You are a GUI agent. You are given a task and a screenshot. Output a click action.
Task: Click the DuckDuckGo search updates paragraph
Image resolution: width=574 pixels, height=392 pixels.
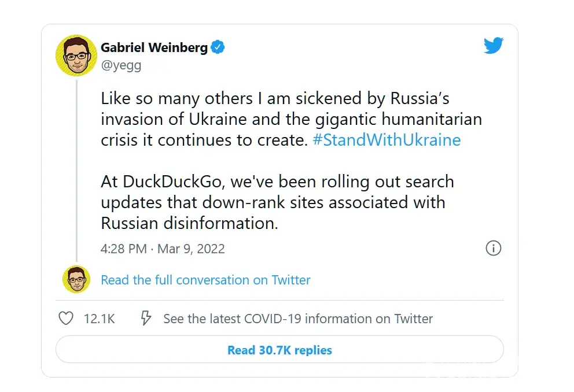pyautogui.click(x=277, y=202)
